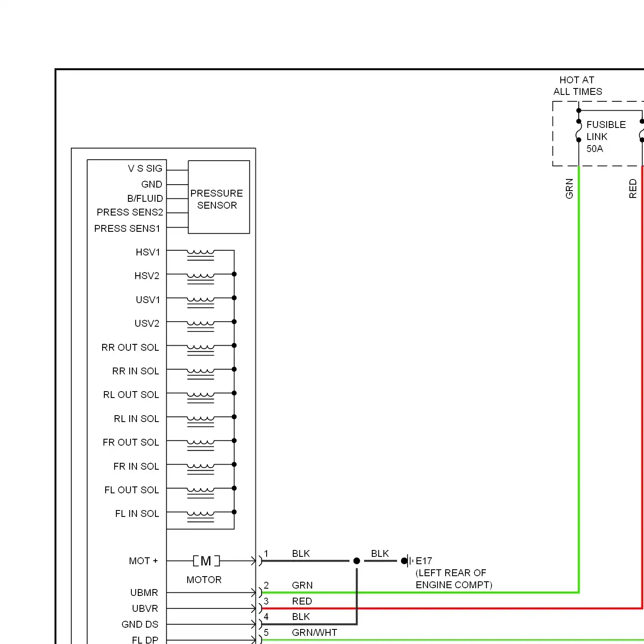
Task: Select the HOT AT ALL TIMES label
Action: [577, 85]
